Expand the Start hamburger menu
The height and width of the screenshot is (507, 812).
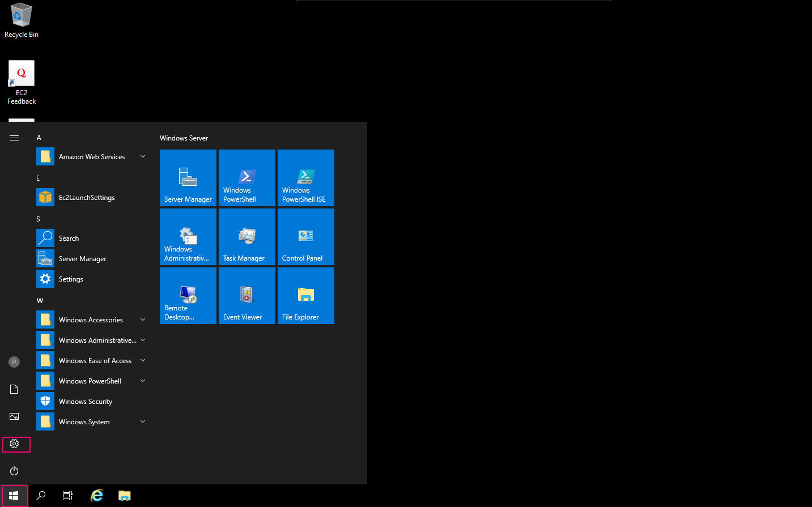14,138
